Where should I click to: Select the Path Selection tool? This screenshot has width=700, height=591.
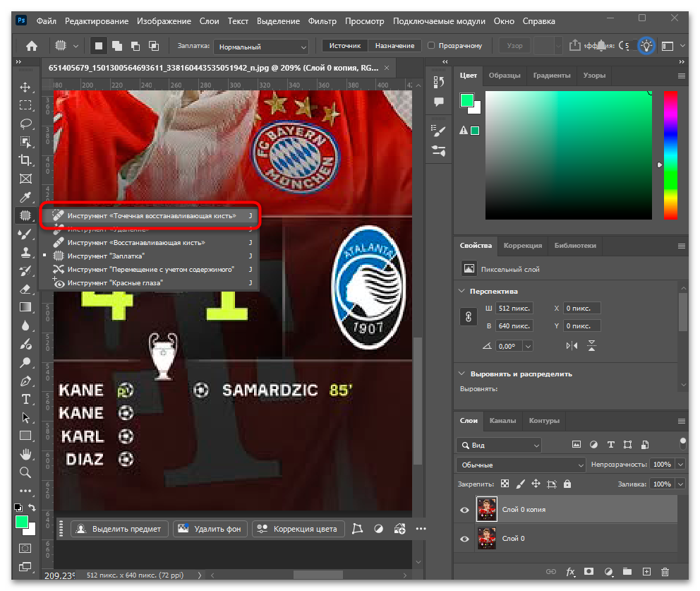pyautogui.click(x=25, y=418)
